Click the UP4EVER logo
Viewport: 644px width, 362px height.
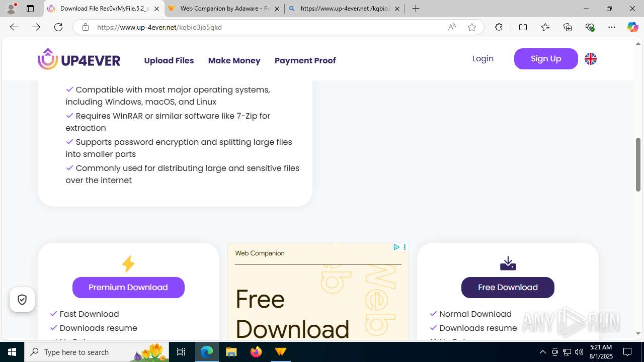click(79, 59)
